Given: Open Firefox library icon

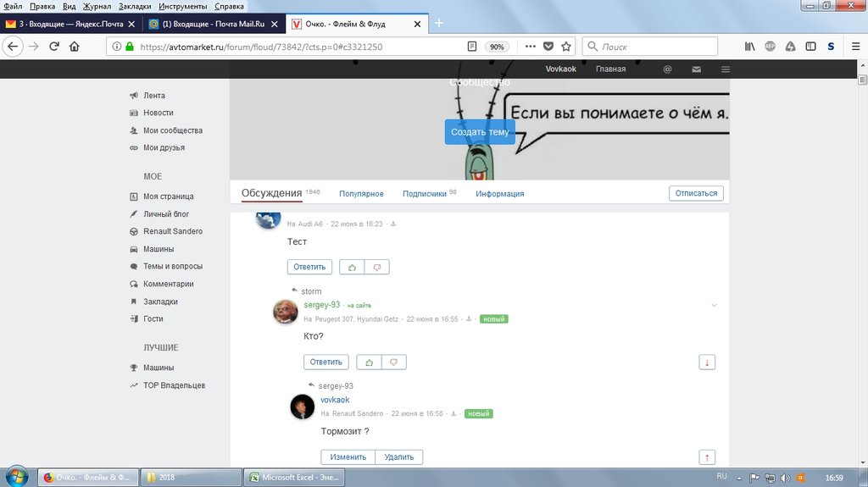Looking at the screenshot, I should click(x=749, y=47).
